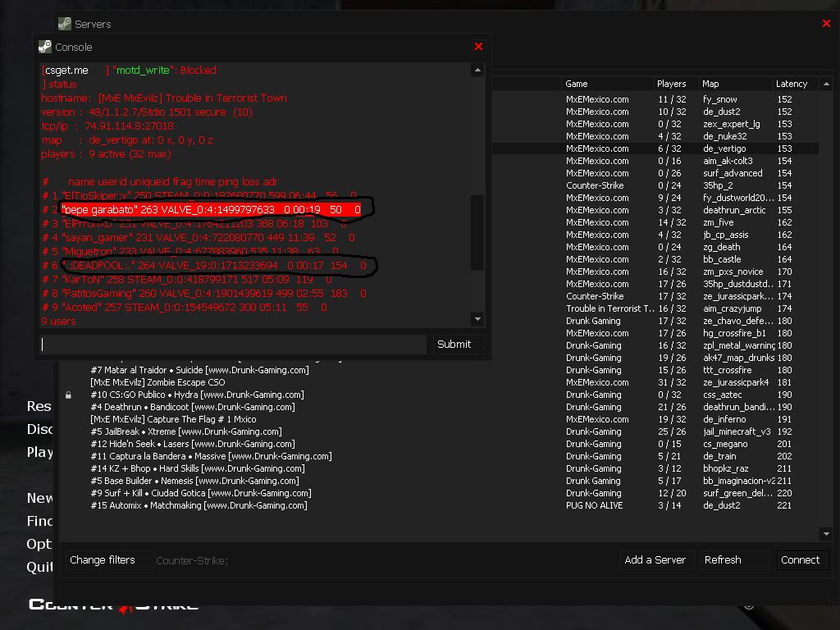The width and height of the screenshot is (840, 630).
Task: Select server "[MxE MxEvilz] Capture The Flag"
Action: (x=173, y=419)
